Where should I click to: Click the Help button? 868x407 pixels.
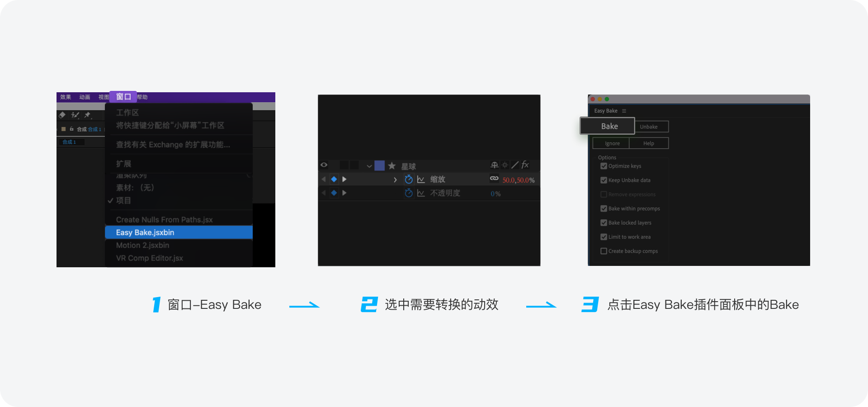click(649, 143)
